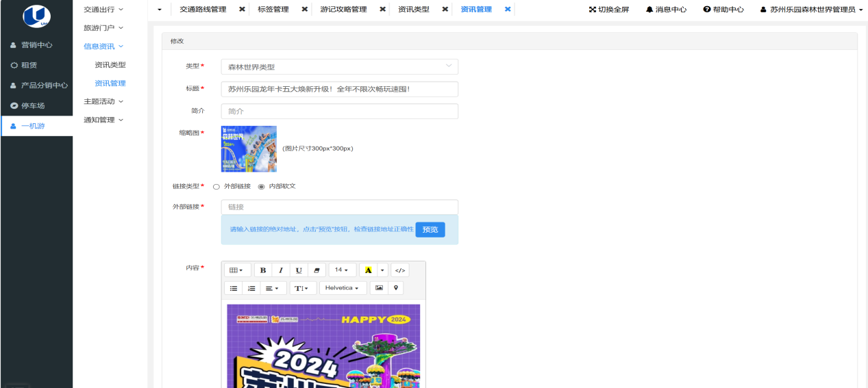
Task: Open the 类型 dropdown showing 森林世界类型
Action: click(339, 66)
